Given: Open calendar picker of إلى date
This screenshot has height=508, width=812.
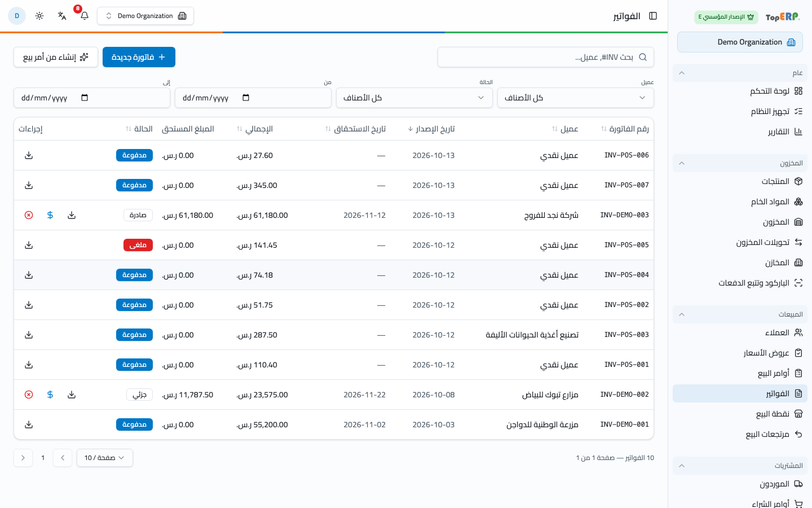Looking at the screenshot, I should pos(85,98).
